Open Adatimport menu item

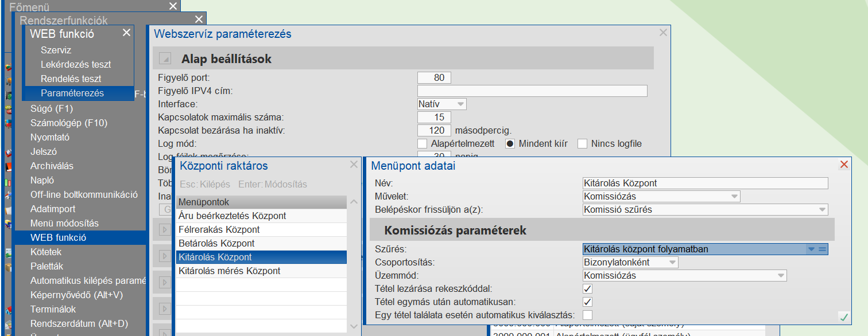[x=53, y=209]
